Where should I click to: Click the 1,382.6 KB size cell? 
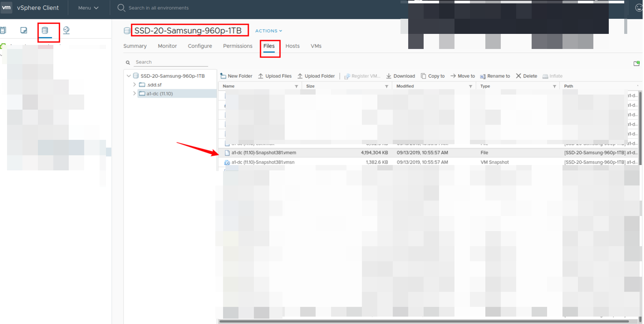tap(377, 162)
